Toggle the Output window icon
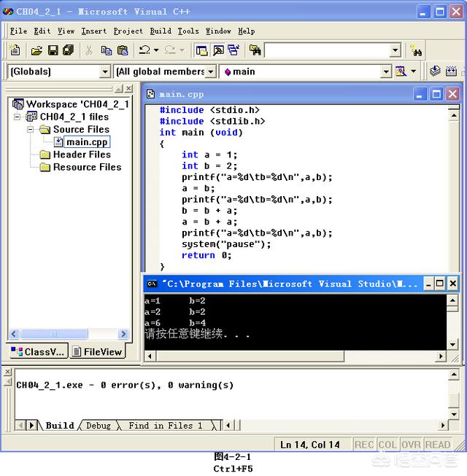Image resolution: width=467 pixels, height=476 pixels. (218, 50)
